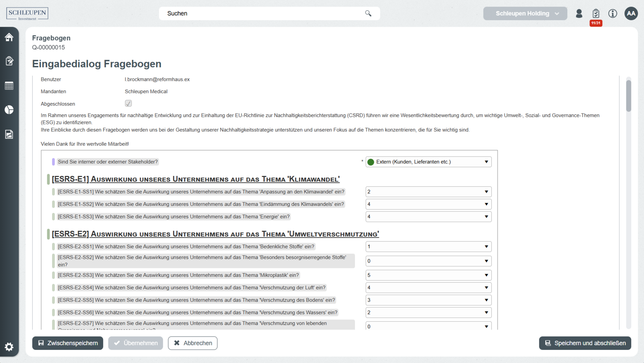Open the Schleupen Holding dropdown

(525, 13)
